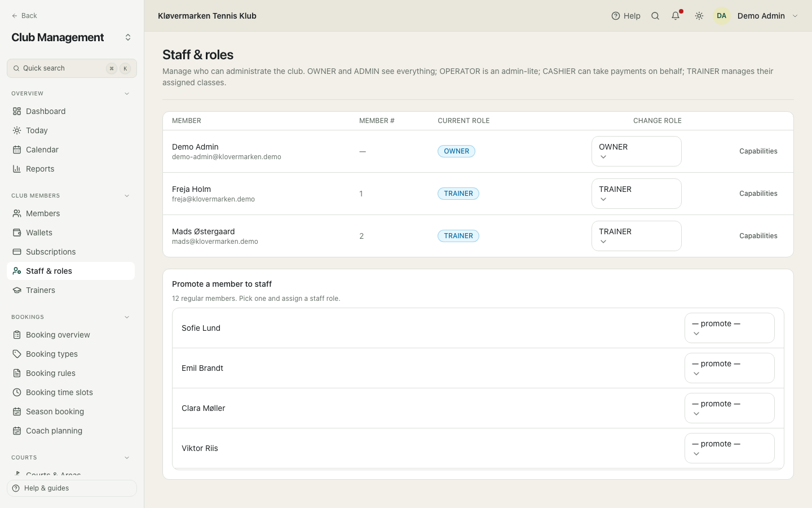Collapse the Overview sidebar section

(x=127, y=94)
